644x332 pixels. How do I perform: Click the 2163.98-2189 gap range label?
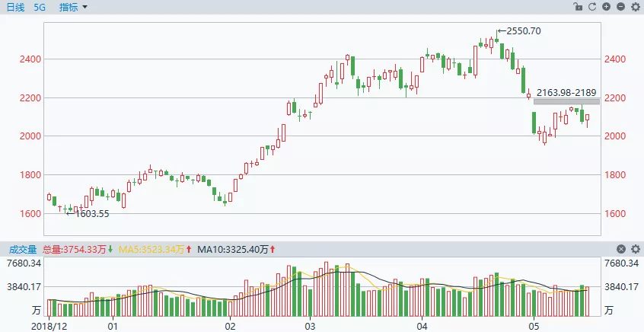pyautogui.click(x=568, y=92)
